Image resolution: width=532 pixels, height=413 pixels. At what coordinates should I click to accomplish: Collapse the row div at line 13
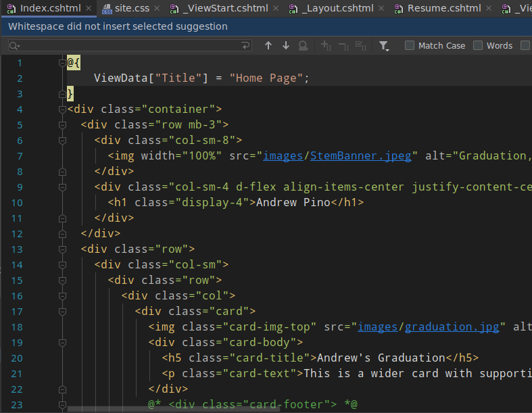(x=62, y=249)
